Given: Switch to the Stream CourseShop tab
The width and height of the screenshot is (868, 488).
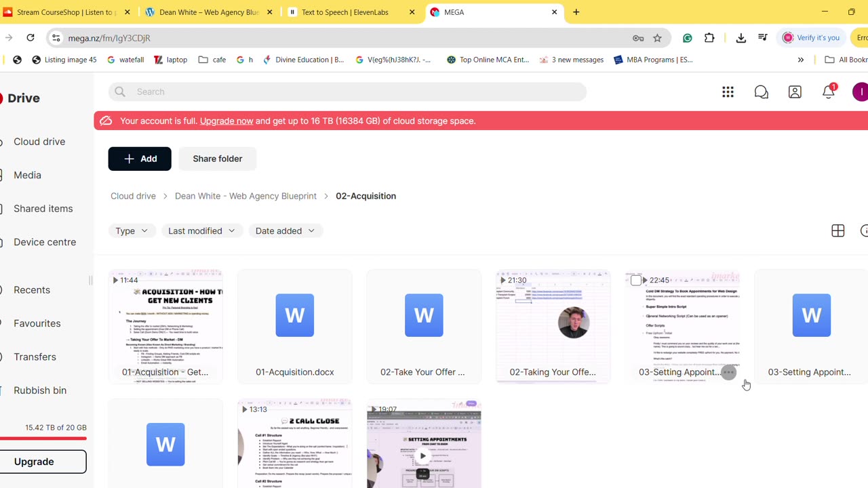Looking at the screenshot, I should [x=66, y=12].
